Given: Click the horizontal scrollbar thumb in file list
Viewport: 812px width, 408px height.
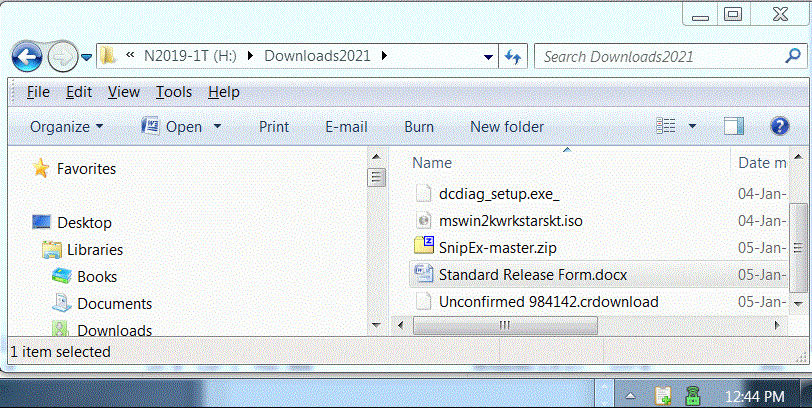Looking at the screenshot, I should click(505, 326).
